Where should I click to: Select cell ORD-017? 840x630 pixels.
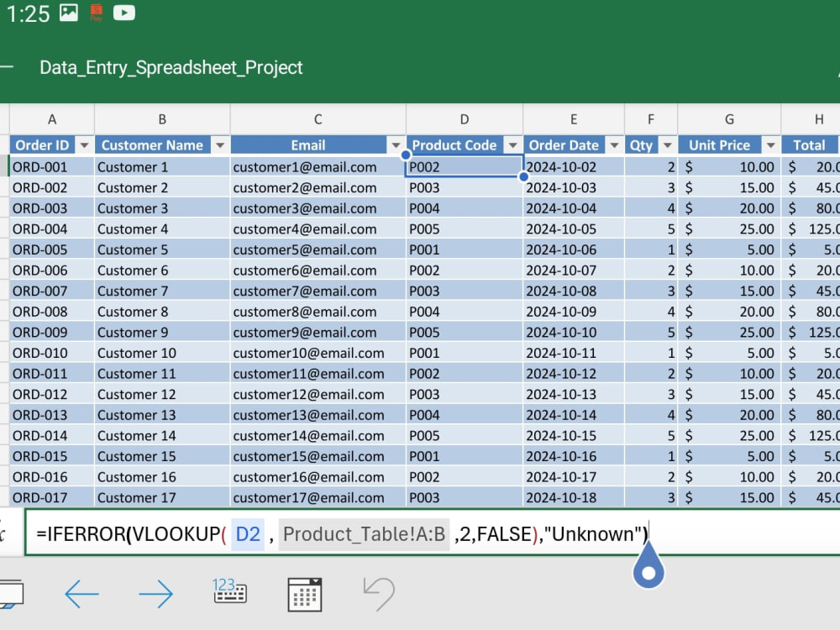click(x=52, y=497)
